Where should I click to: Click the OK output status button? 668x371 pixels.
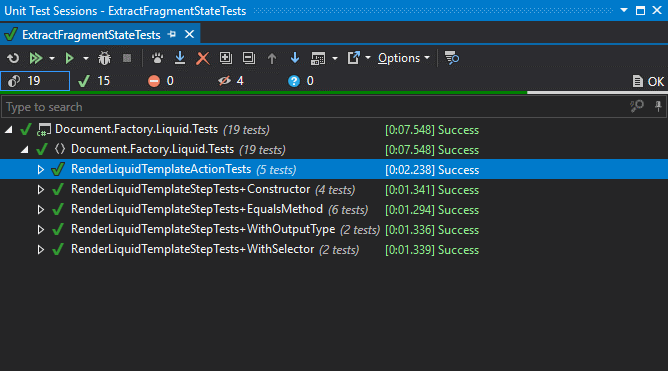[x=648, y=81]
